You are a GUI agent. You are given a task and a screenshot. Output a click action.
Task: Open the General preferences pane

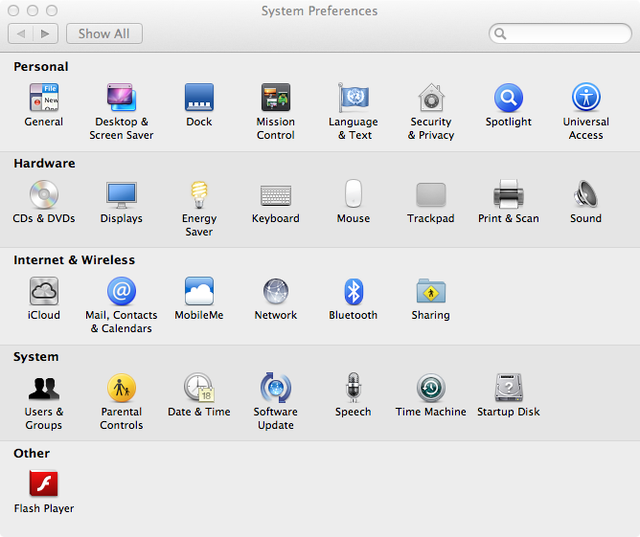point(44,98)
